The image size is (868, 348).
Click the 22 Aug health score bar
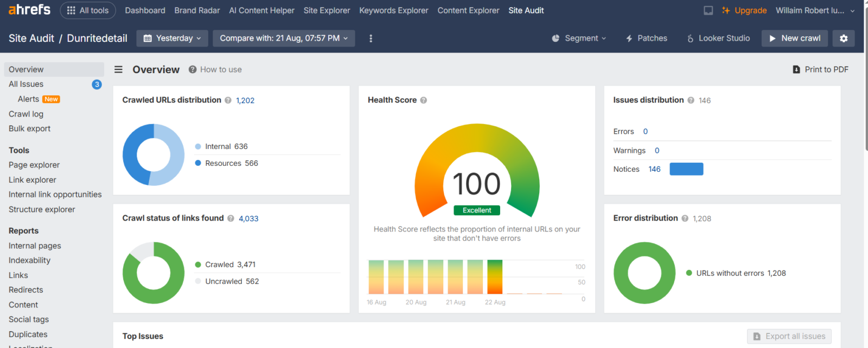[495, 277]
